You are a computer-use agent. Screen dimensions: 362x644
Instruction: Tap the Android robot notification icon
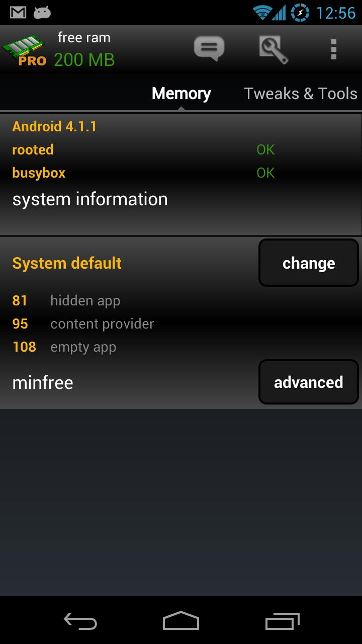[x=42, y=13]
